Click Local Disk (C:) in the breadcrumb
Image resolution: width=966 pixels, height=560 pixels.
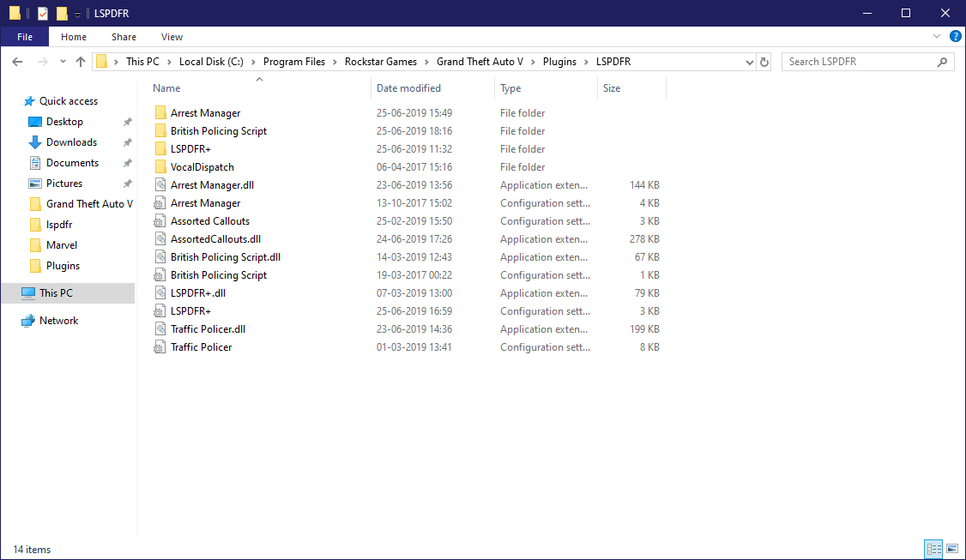[x=211, y=62]
